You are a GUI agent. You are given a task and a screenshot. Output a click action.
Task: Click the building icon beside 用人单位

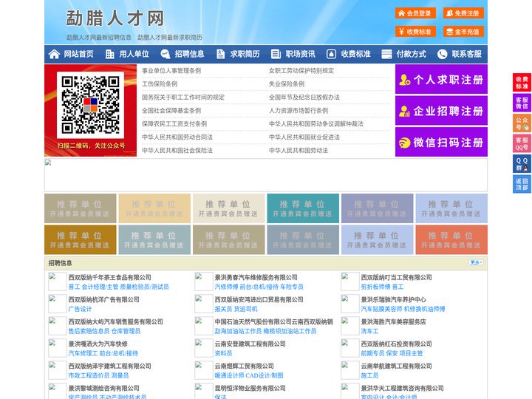tap(109, 54)
